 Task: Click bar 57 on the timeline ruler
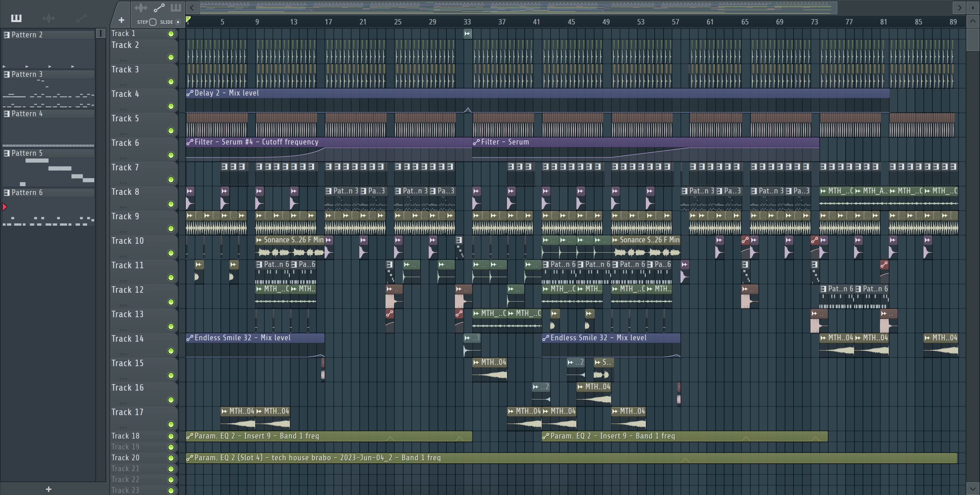675,22
